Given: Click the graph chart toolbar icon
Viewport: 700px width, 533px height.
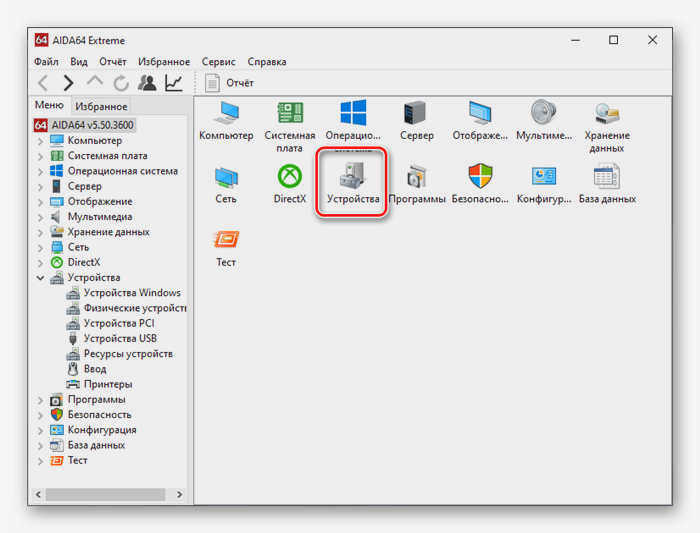Looking at the screenshot, I should click(x=174, y=83).
